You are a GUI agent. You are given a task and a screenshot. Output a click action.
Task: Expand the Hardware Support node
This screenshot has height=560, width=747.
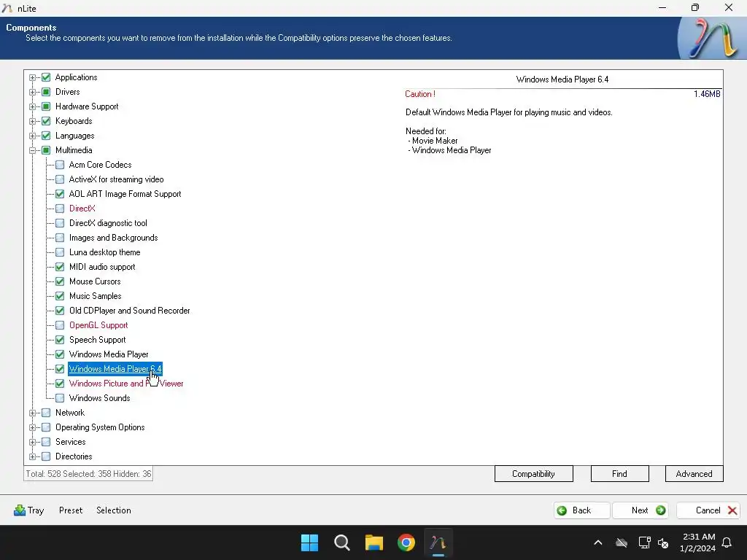32,106
